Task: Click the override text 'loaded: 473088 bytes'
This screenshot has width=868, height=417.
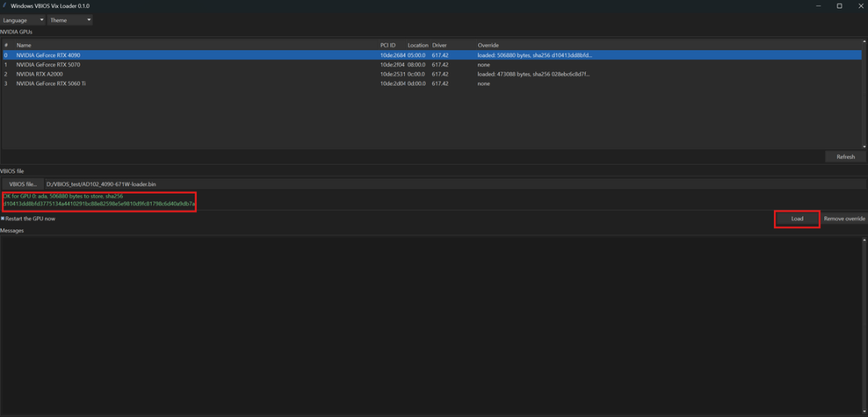Action: (504, 74)
